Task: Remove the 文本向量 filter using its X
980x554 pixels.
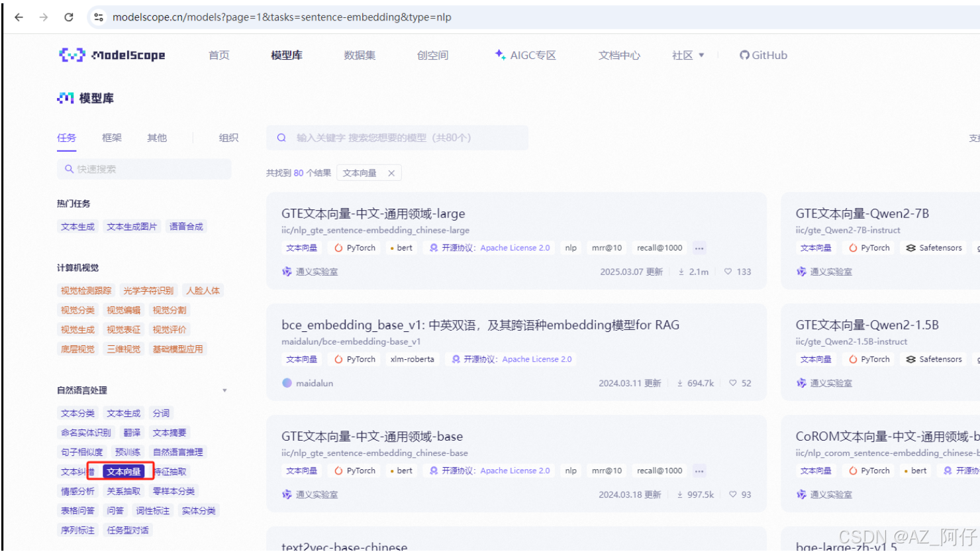Action: 391,174
